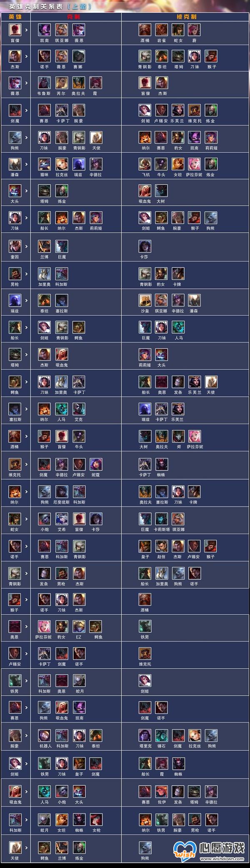The image size is (250, 868).
Task: Click the 飞机 icon in 潘森's row
Action: [145, 164]
